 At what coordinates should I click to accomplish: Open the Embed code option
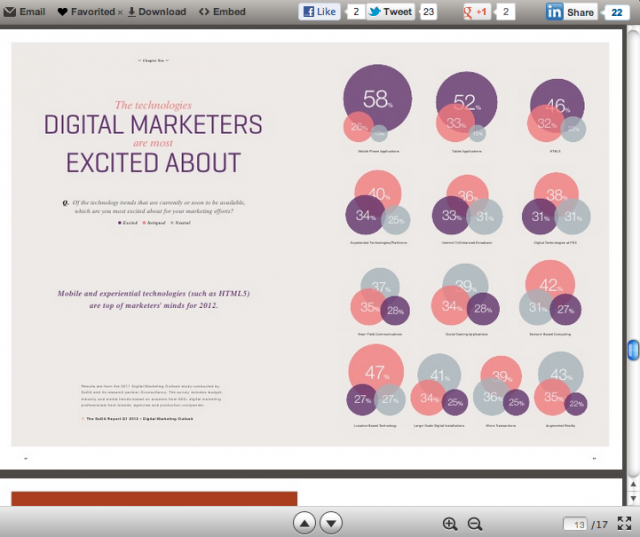[221, 12]
